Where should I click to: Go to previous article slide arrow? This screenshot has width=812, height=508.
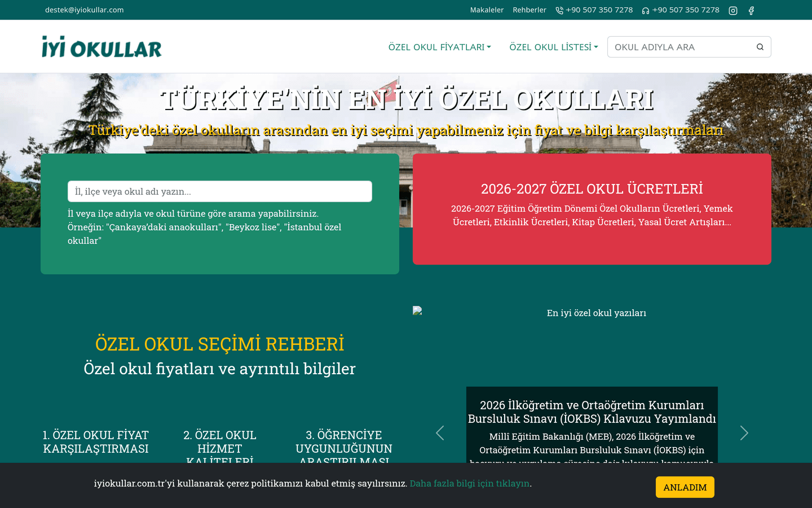click(x=440, y=433)
